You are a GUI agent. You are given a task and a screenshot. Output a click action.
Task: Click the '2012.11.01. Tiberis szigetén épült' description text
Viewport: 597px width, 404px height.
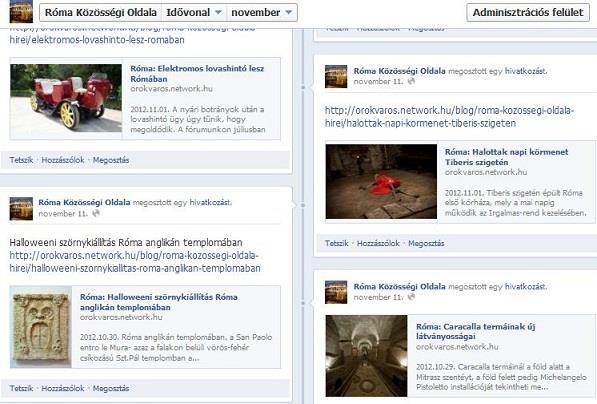click(x=516, y=203)
